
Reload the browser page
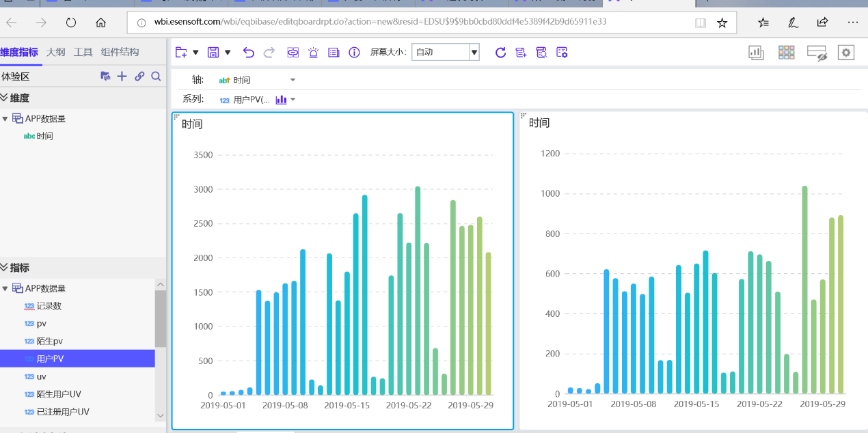point(71,23)
